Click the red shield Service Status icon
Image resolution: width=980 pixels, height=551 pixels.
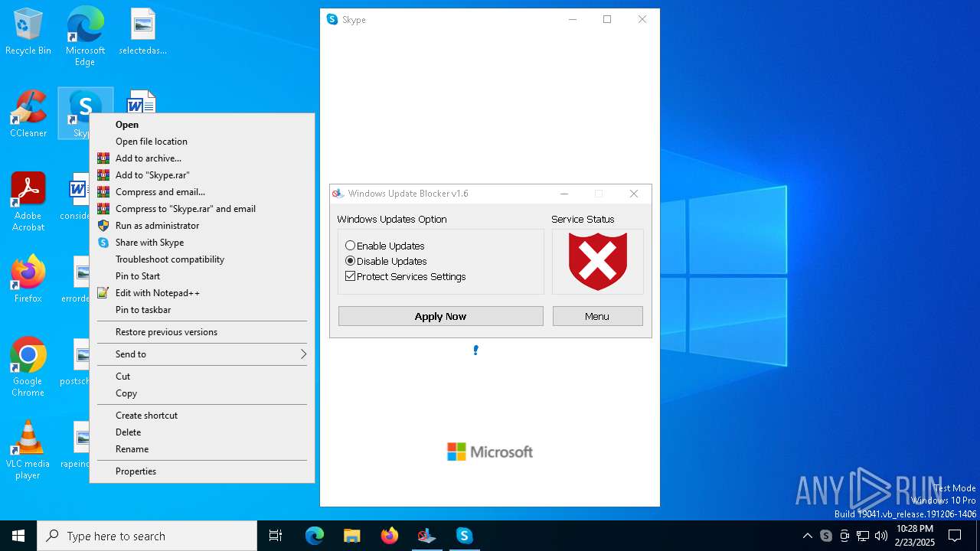(x=598, y=262)
